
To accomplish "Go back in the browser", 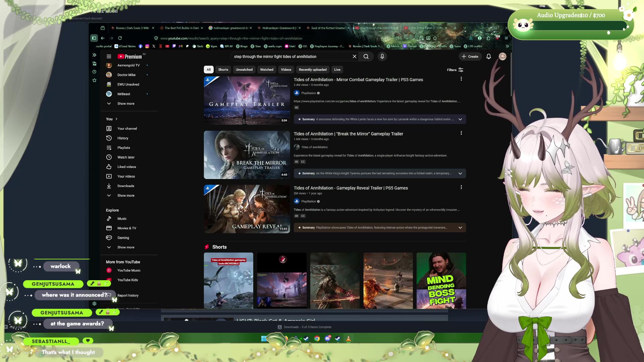I will pyautogui.click(x=103, y=38).
